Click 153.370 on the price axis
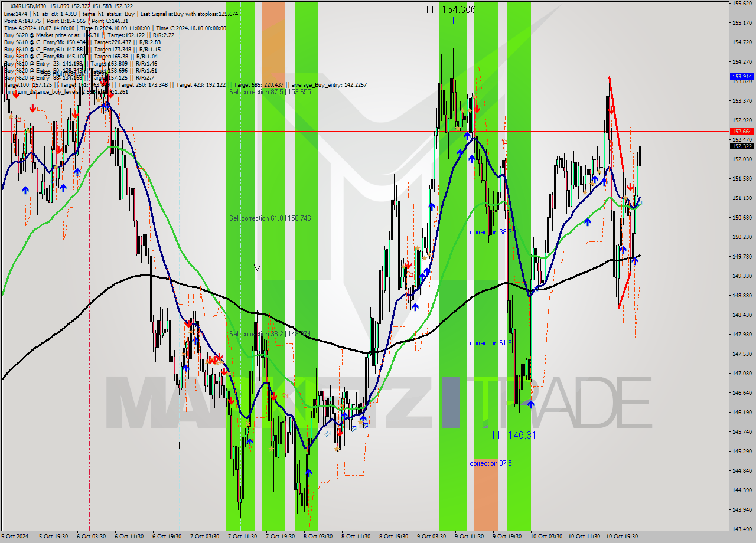 point(742,101)
